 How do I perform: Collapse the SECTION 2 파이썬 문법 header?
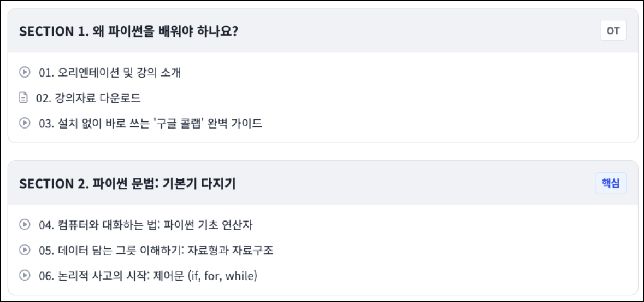[x=127, y=184]
